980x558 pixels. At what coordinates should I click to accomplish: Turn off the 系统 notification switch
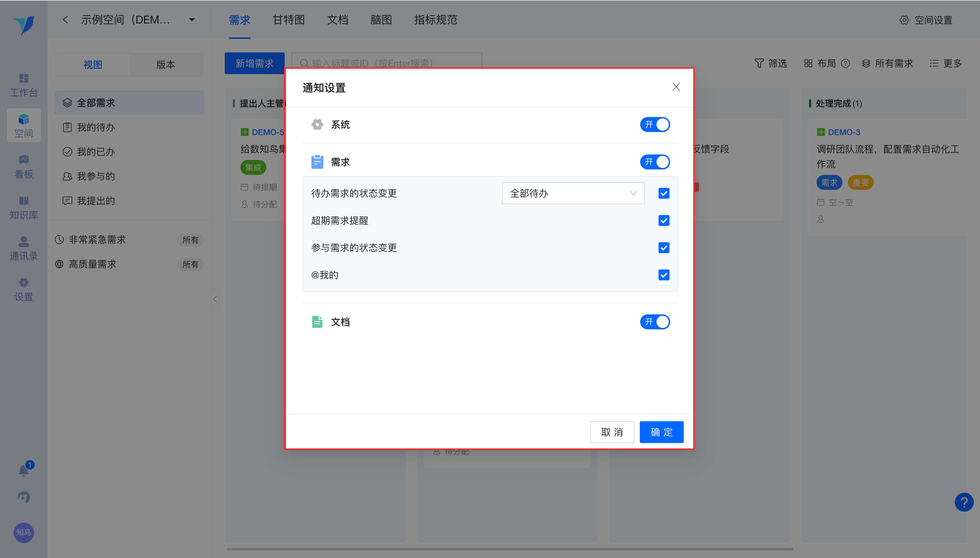(654, 125)
